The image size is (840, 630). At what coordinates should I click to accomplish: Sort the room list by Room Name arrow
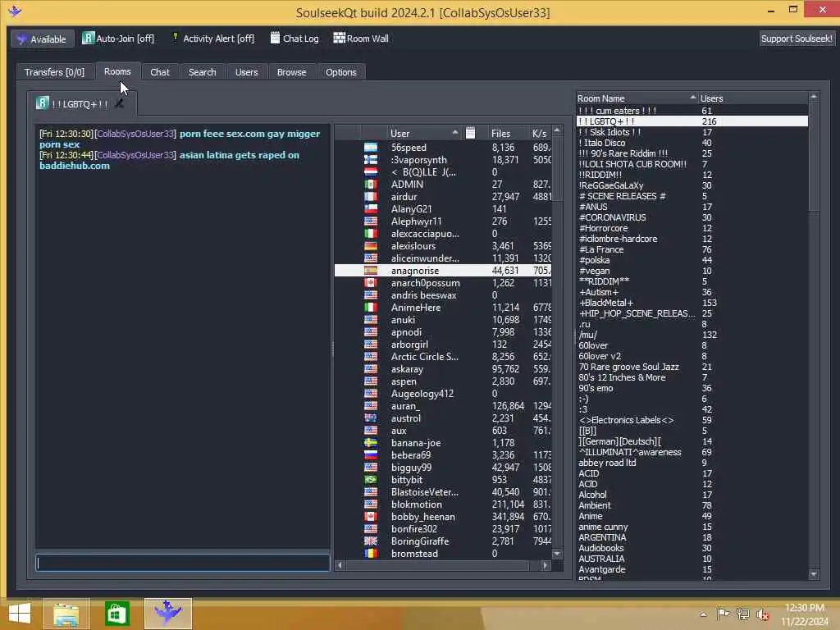click(692, 98)
